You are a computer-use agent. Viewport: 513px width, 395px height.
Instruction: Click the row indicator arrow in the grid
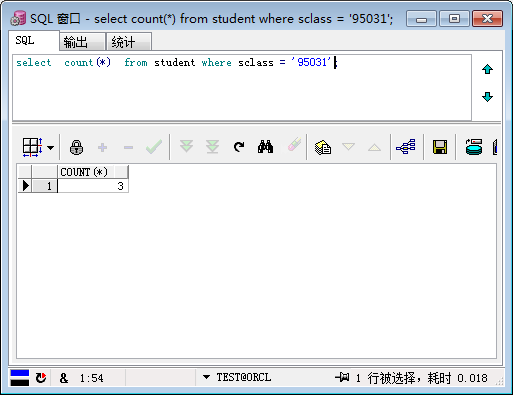pos(25,186)
